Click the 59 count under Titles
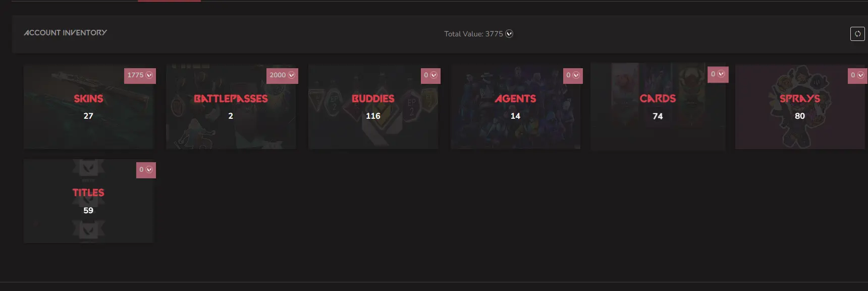 tap(88, 211)
